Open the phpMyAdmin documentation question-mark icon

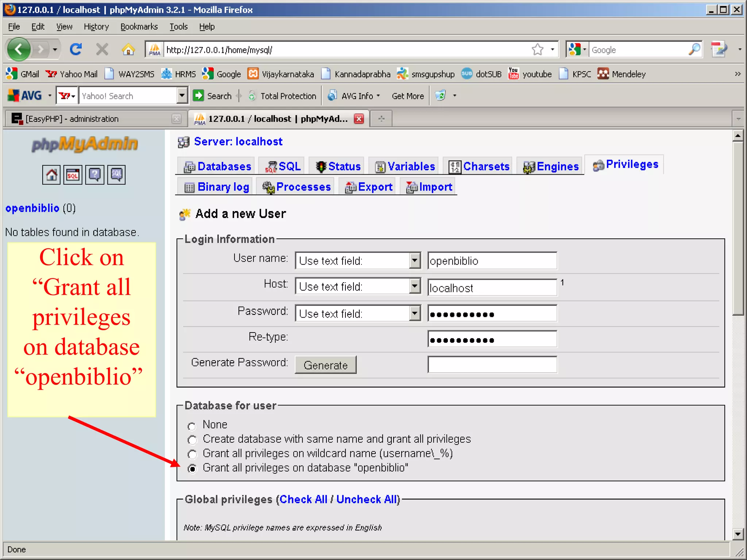point(94,175)
